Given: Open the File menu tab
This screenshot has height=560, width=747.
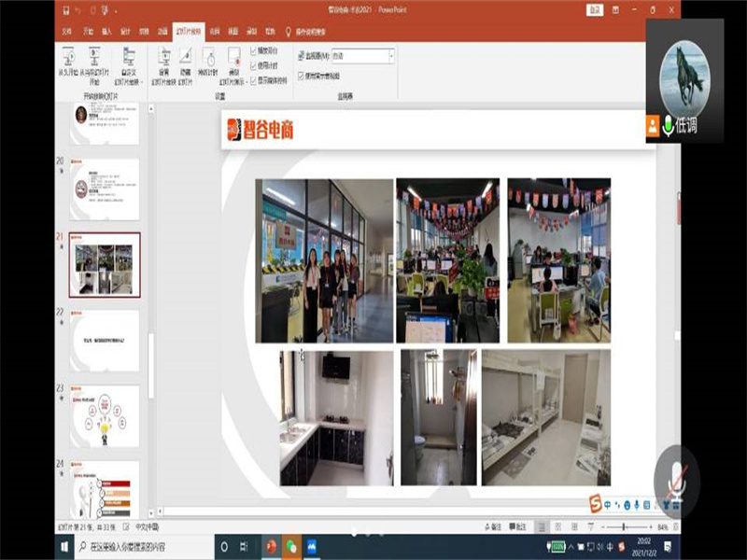Looking at the screenshot, I should click(66, 31).
